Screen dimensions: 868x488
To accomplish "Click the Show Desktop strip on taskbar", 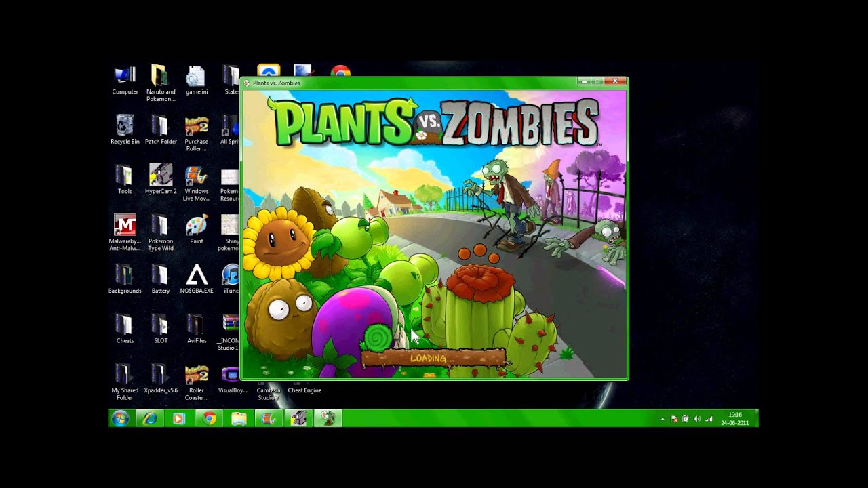I will (x=756, y=418).
